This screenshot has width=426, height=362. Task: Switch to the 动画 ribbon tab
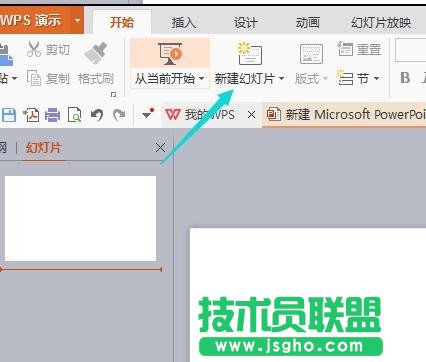(308, 22)
